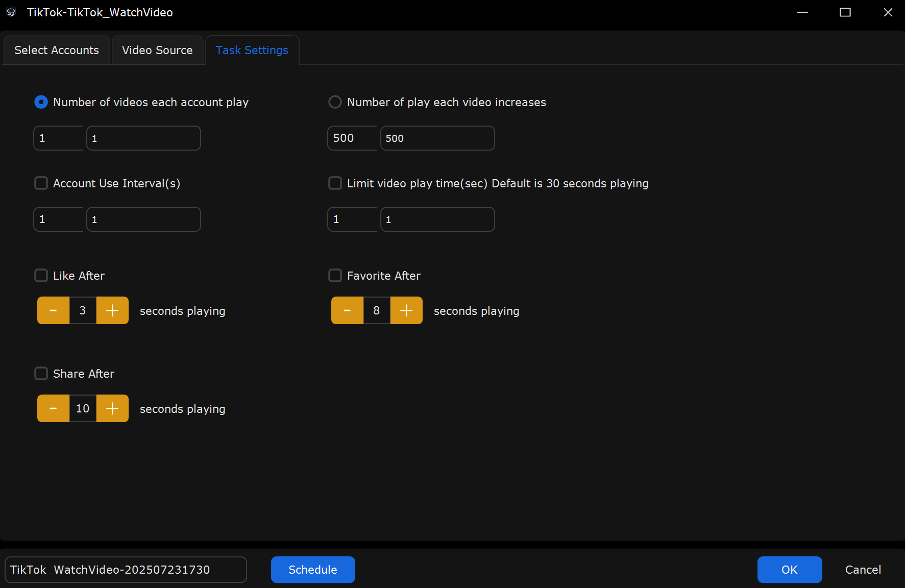Click the limit play time maximum field
The height and width of the screenshot is (588, 905).
tap(437, 219)
